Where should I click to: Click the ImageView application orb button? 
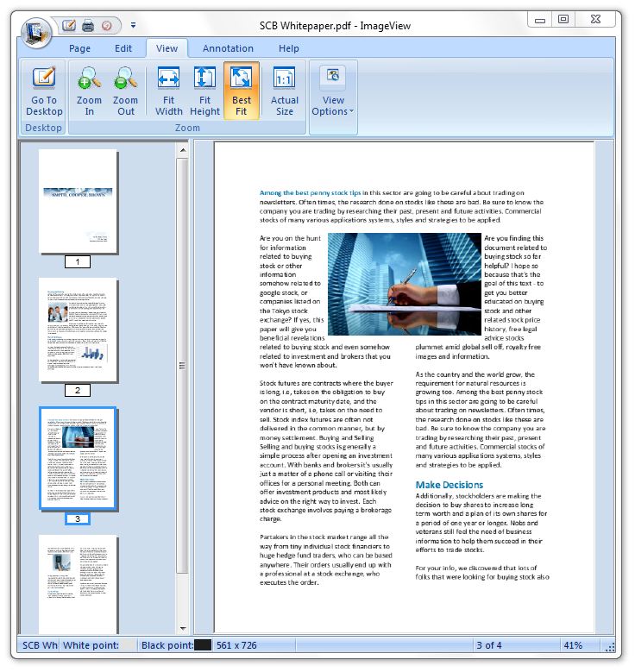36,32
